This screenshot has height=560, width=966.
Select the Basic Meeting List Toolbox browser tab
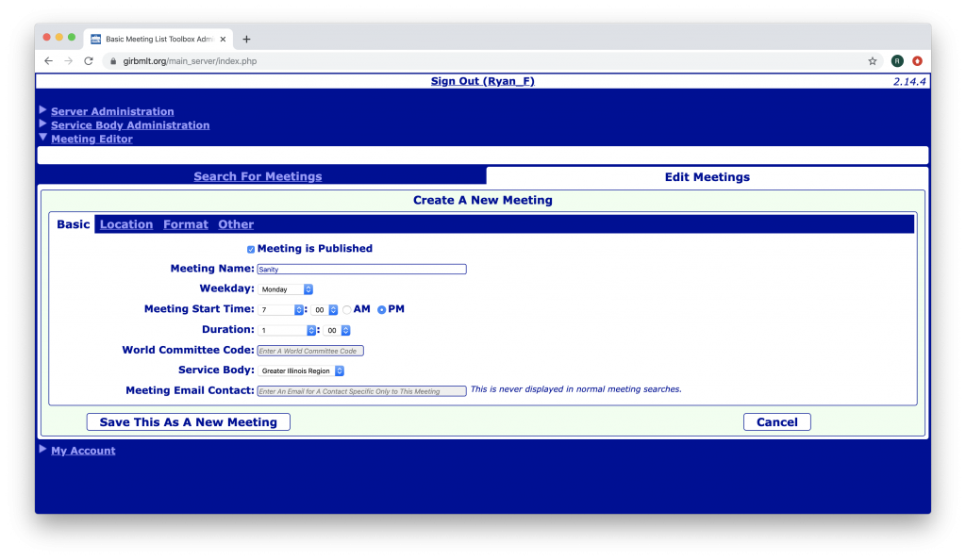click(x=158, y=39)
